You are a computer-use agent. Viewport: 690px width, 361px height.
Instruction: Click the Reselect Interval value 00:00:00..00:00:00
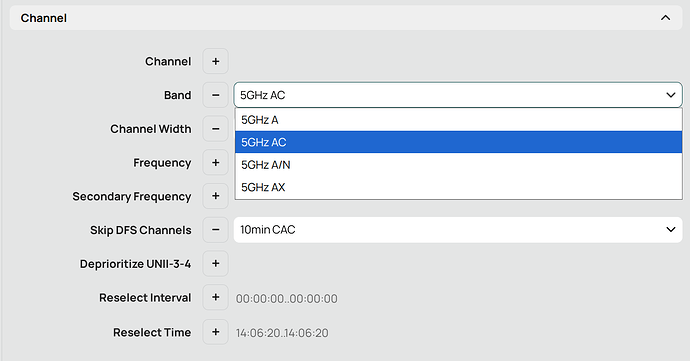pyautogui.click(x=286, y=298)
